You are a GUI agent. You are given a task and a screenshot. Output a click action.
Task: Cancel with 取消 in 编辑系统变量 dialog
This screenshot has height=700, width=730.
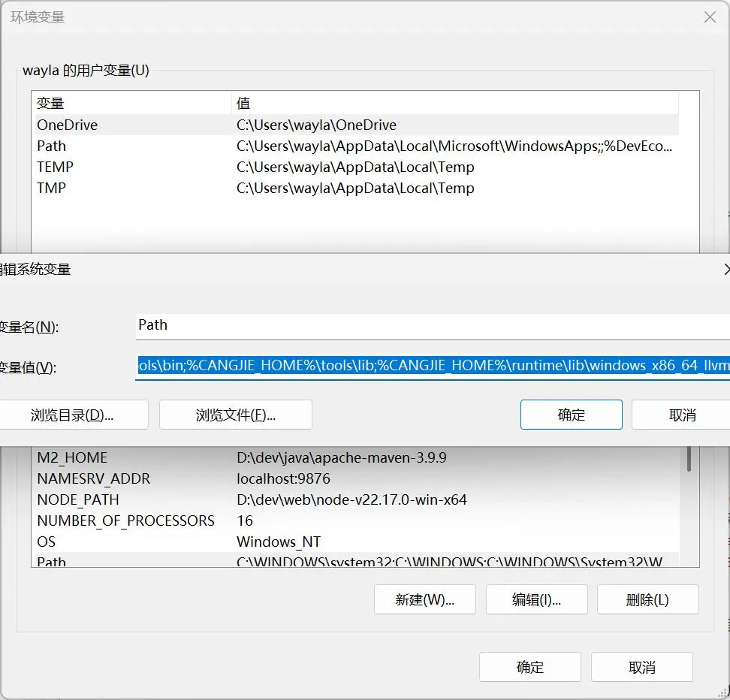coord(682,415)
